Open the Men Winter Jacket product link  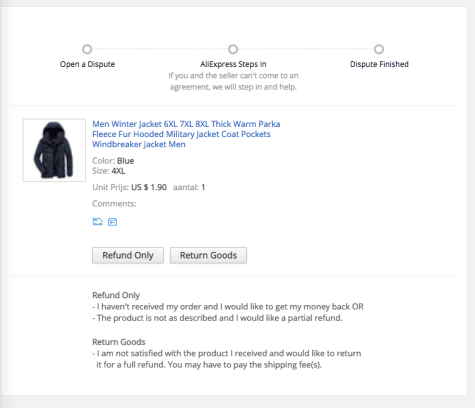[x=186, y=134]
